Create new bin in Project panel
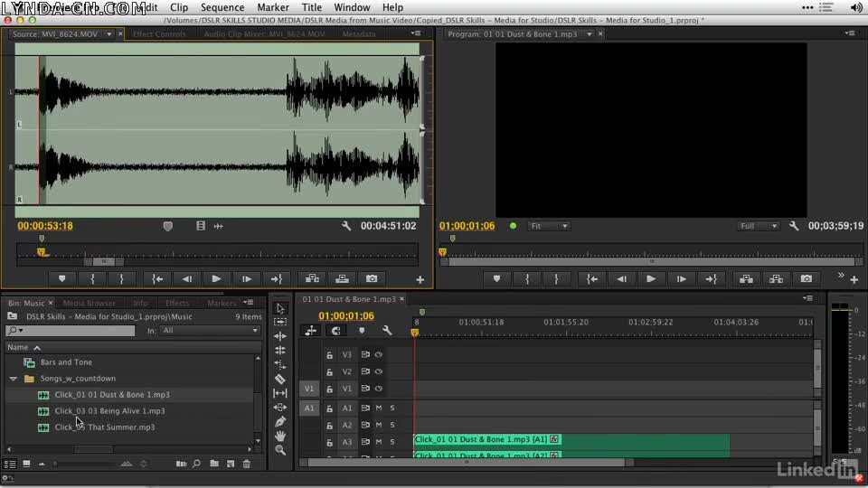This screenshot has height=488, width=868. [213, 464]
